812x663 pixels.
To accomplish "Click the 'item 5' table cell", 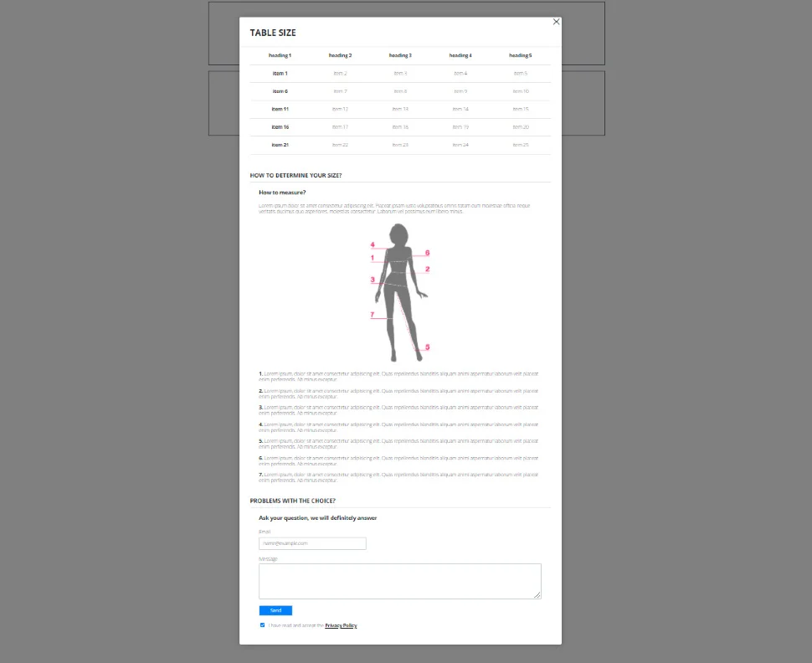I will (x=521, y=74).
